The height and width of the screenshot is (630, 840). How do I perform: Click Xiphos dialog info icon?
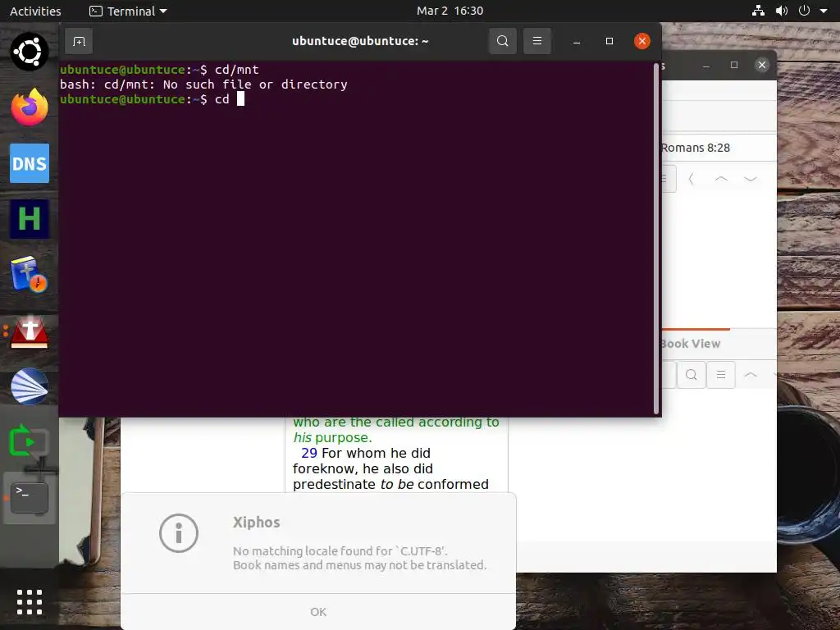point(178,533)
